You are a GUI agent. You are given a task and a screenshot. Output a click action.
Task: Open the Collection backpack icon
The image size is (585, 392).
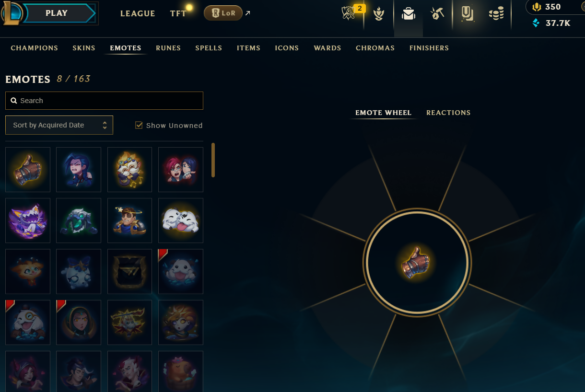[x=409, y=14]
